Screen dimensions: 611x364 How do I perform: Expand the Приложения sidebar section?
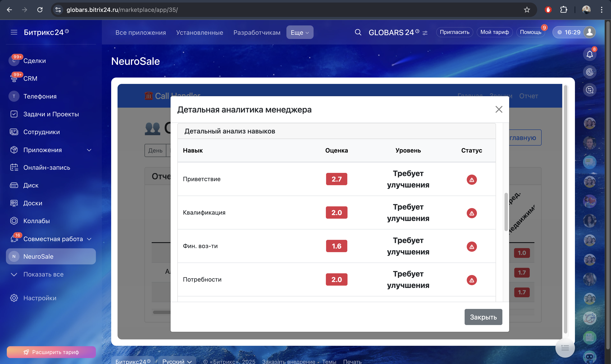coord(89,150)
